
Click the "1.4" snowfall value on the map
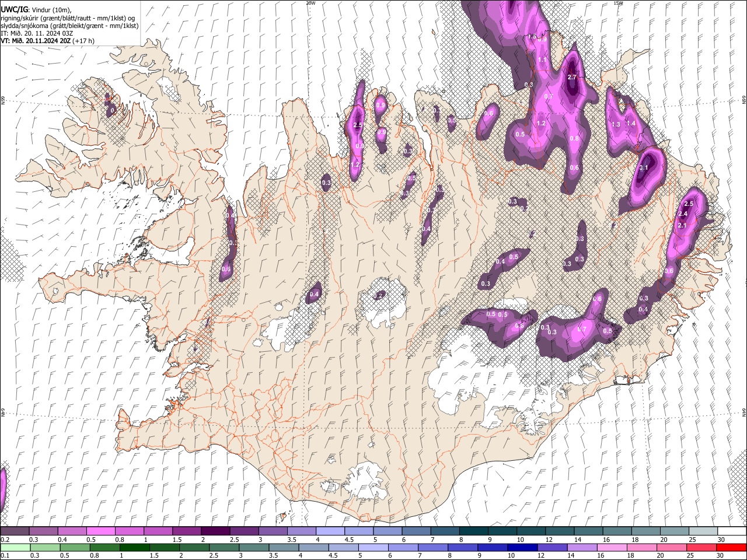[631, 123]
